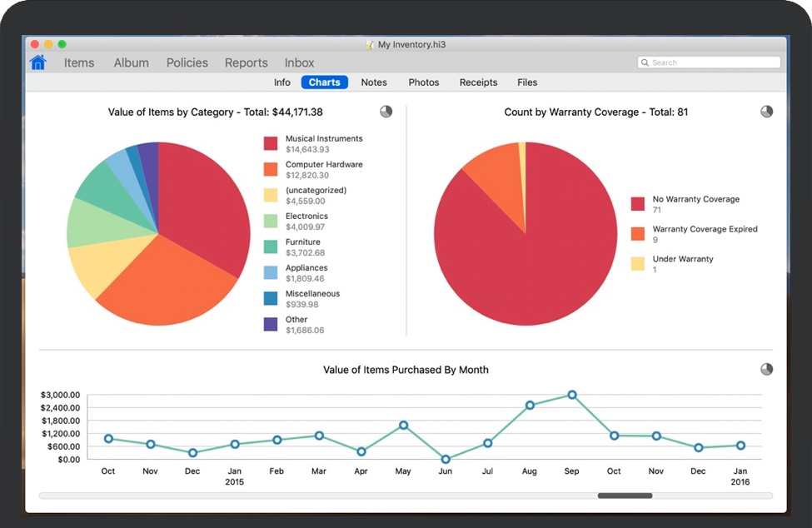Click chart type icon for Category chart
Screen dimensions: 812x528
click(x=386, y=112)
